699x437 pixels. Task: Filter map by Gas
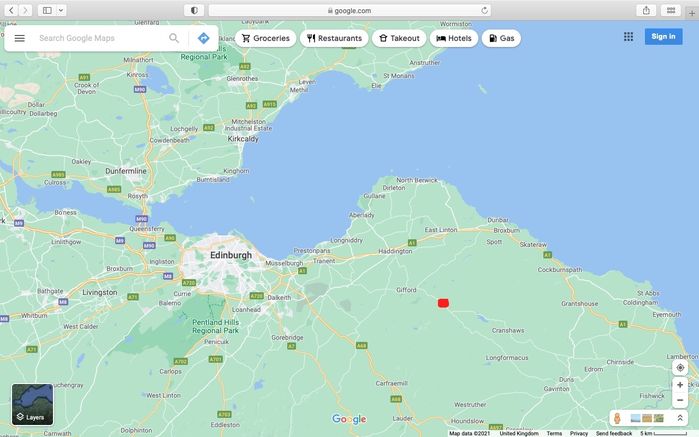(x=502, y=38)
